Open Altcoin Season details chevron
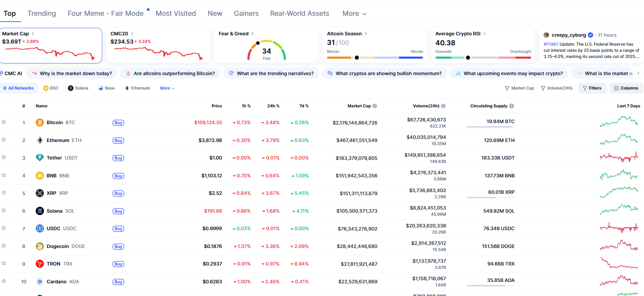This screenshot has width=644, height=296. pos(366,34)
